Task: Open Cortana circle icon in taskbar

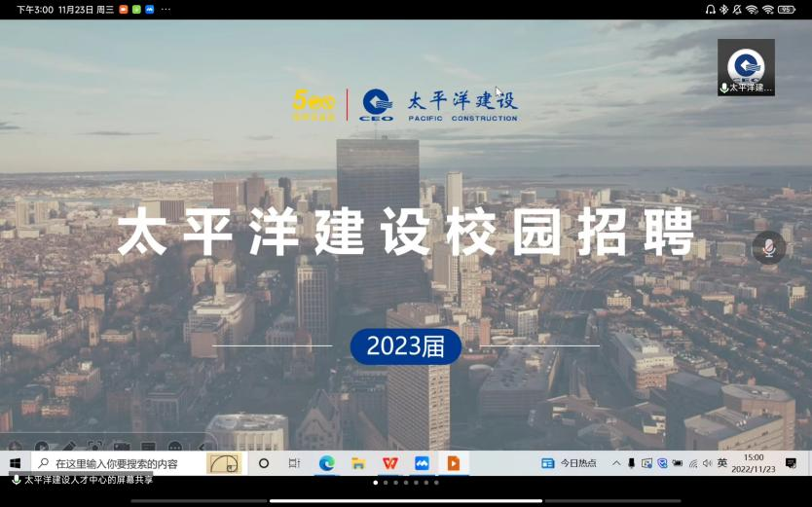Action: point(264,464)
